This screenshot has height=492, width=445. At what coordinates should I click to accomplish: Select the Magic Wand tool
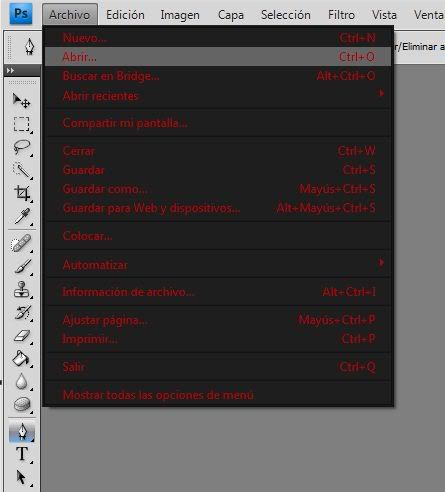[22, 170]
